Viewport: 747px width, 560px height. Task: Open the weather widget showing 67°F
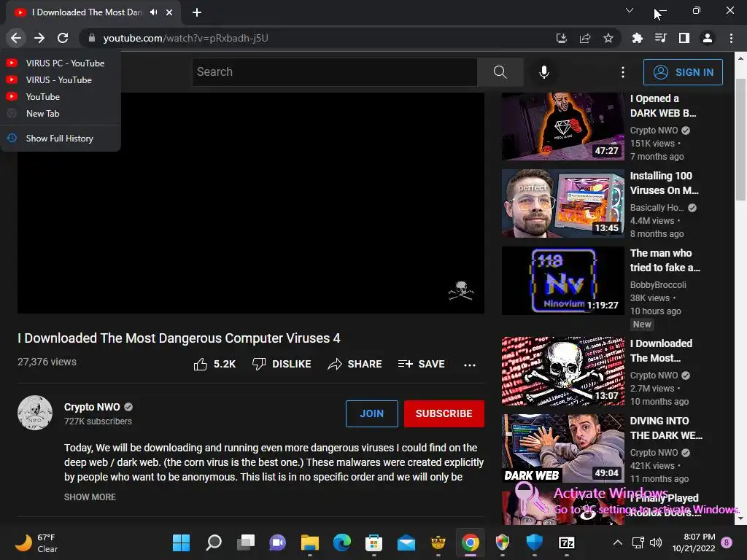(x=36, y=542)
